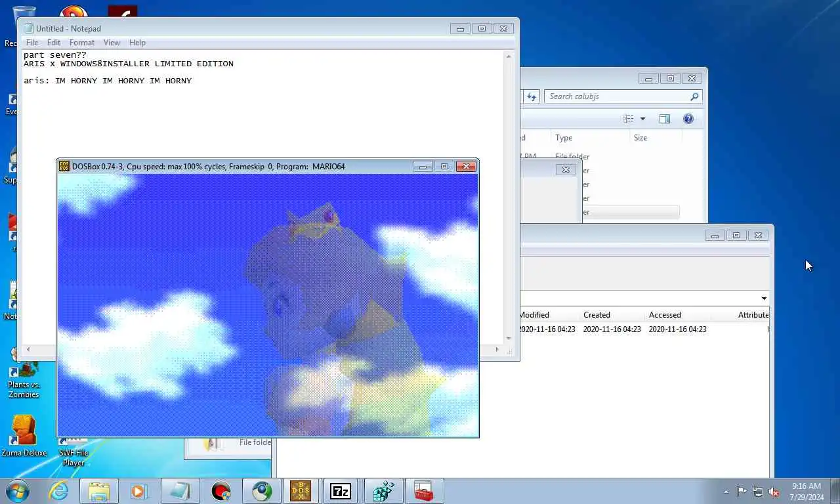The image size is (840, 504).
Task: Click the Created column header
Action: coord(597,315)
